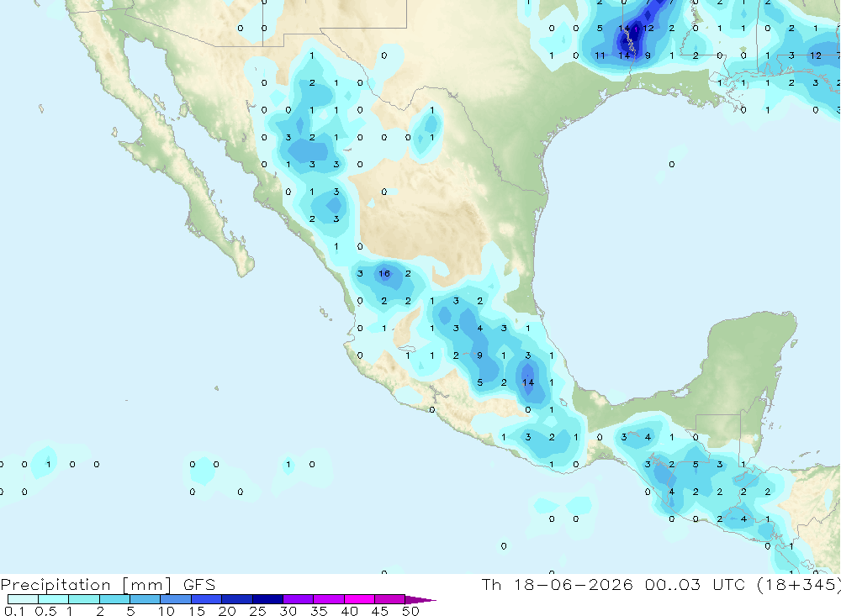Click the 20–25 mm legend color swatch
The height and width of the screenshot is (616, 841).
coord(237,599)
